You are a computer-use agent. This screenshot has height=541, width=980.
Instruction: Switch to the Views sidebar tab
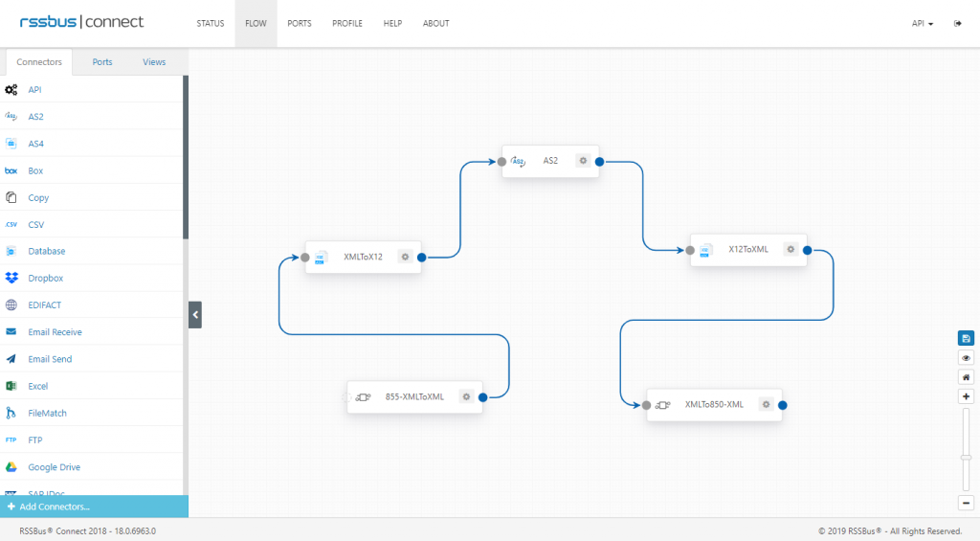coord(154,62)
